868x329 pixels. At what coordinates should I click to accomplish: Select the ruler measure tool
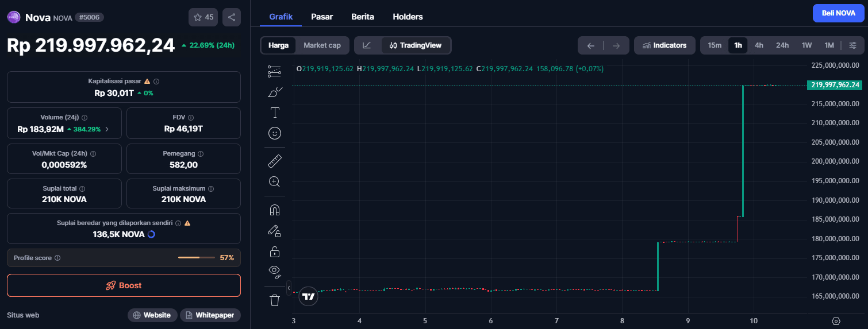[x=275, y=161]
